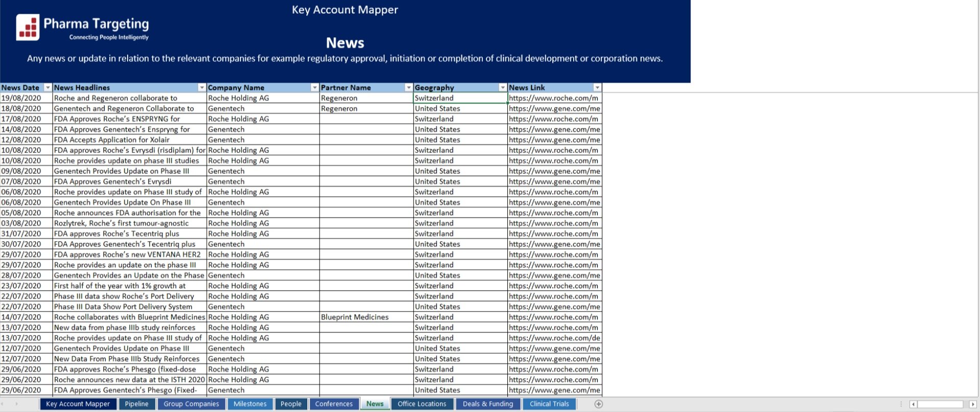Click the 'Key Account Mapper' title text
The height and width of the screenshot is (412, 980).
pyautogui.click(x=345, y=10)
